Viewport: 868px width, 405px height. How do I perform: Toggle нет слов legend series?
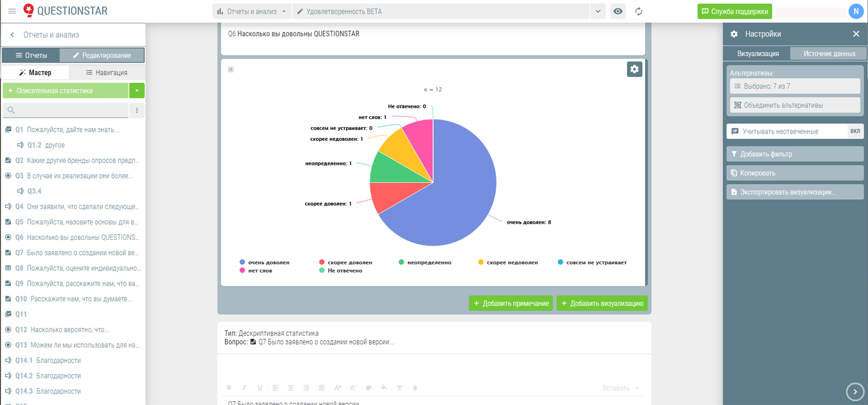click(256, 270)
